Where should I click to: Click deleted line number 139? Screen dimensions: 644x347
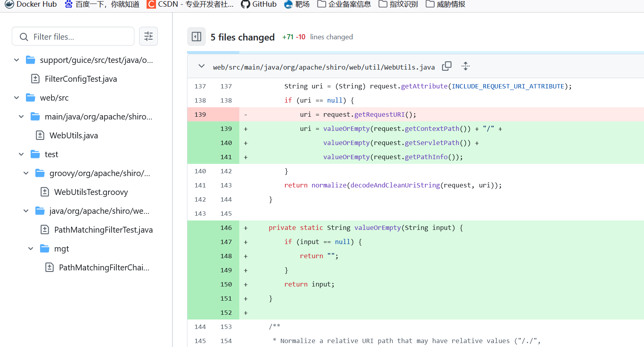tap(200, 114)
